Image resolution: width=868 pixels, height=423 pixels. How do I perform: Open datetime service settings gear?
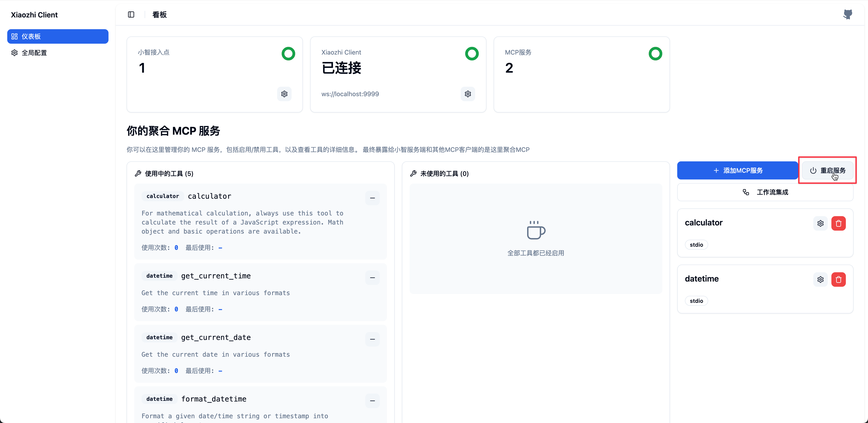(820, 279)
